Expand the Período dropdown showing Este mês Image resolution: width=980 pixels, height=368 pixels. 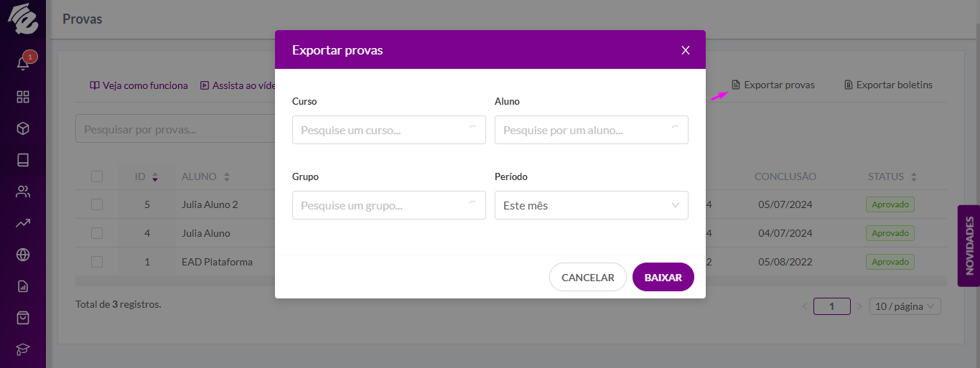(592, 205)
